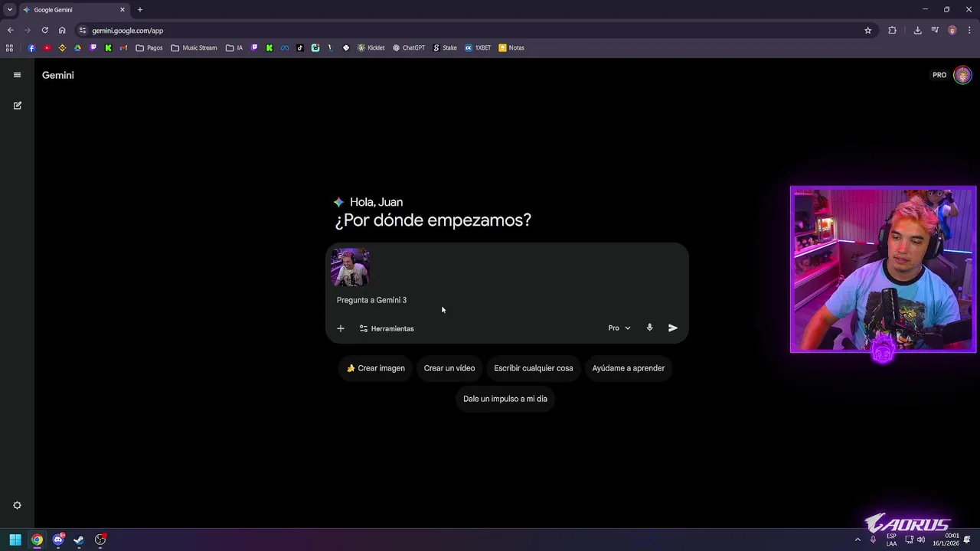Open the IA bookmarks folder
980x551 pixels.
(x=234, y=47)
